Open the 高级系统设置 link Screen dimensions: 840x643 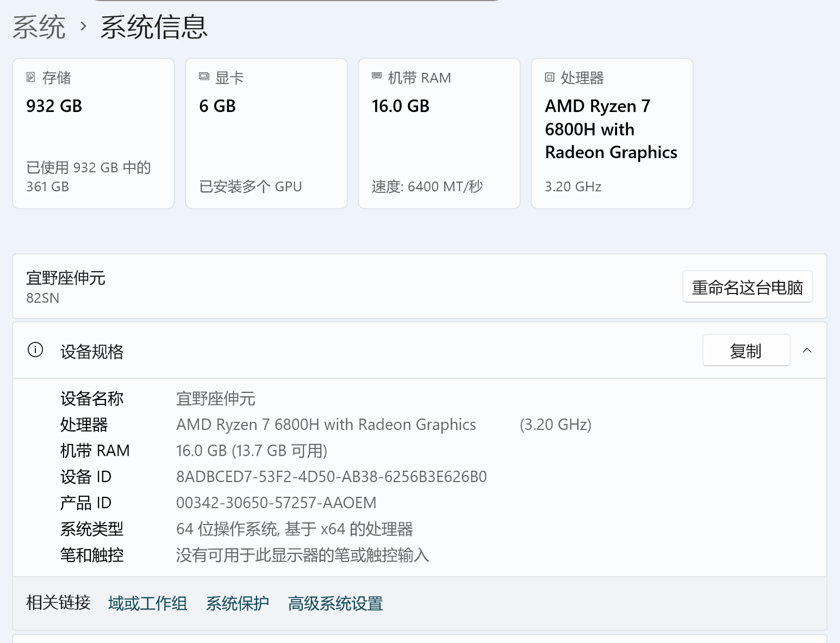[x=335, y=603]
